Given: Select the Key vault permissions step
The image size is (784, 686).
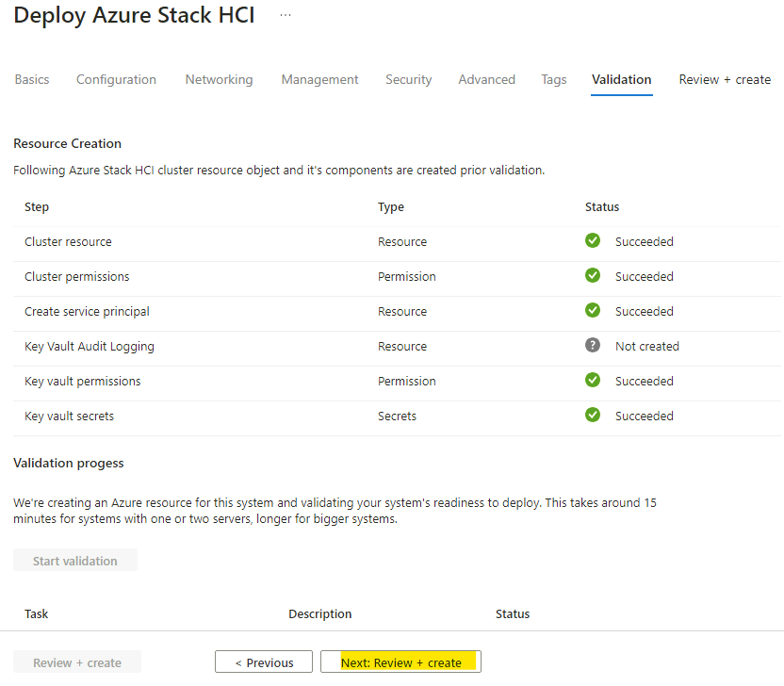Looking at the screenshot, I should click(83, 382).
